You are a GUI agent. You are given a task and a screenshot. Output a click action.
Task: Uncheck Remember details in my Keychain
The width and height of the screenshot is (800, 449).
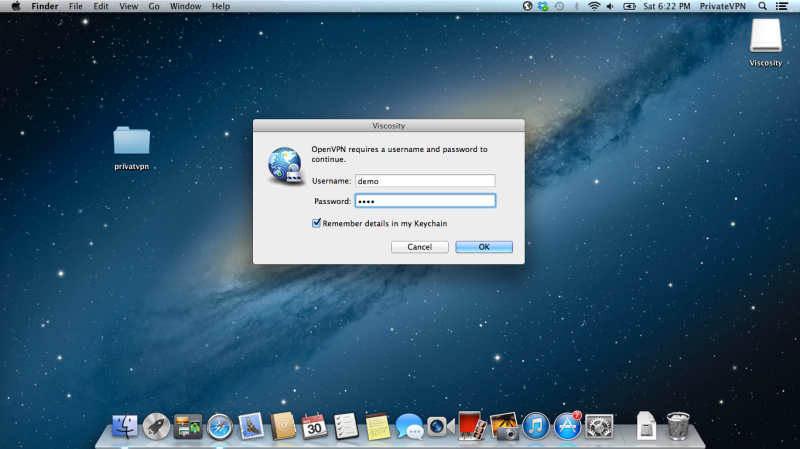[x=316, y=223]
